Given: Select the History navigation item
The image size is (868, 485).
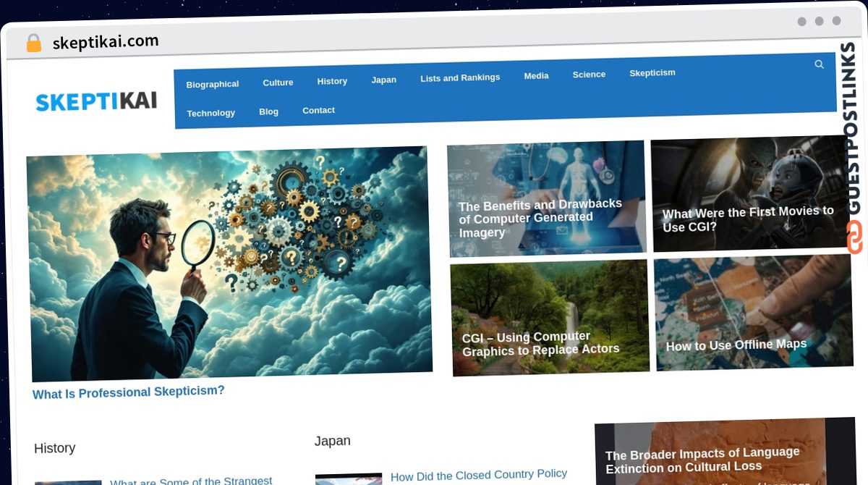Looking at the screenshot, I should [332, 81].
